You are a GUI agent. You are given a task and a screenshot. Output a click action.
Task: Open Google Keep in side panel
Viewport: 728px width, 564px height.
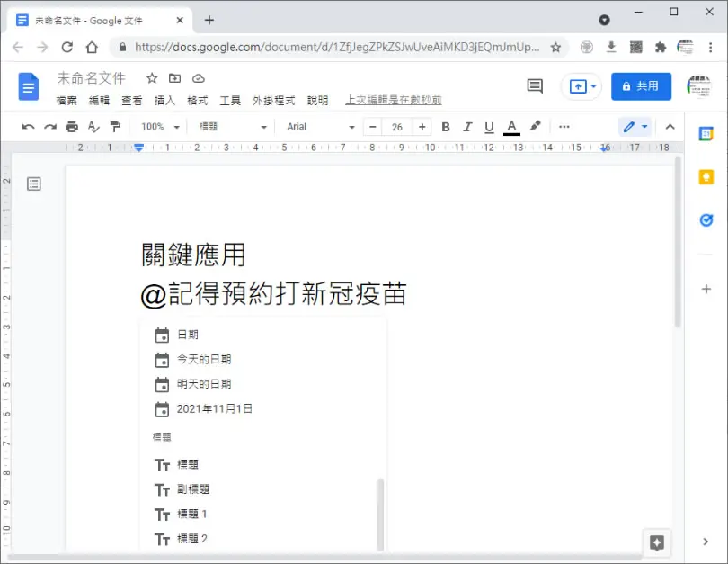706,176
